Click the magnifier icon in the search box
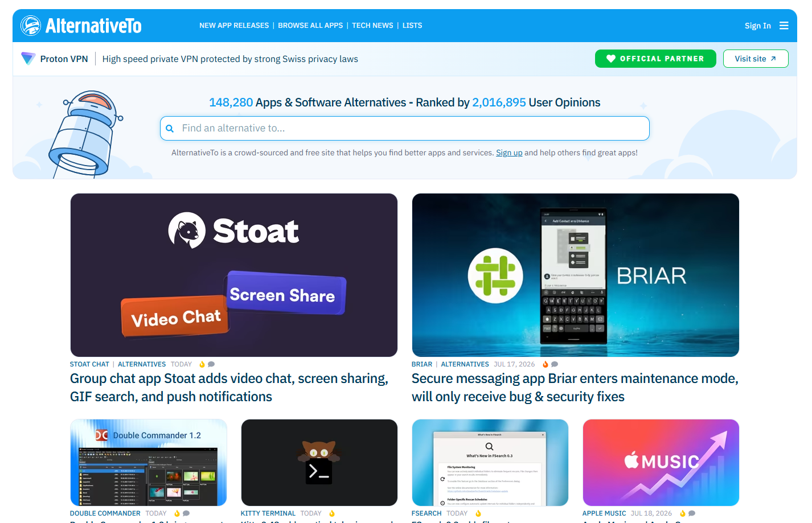 click(x=170, y=129)
